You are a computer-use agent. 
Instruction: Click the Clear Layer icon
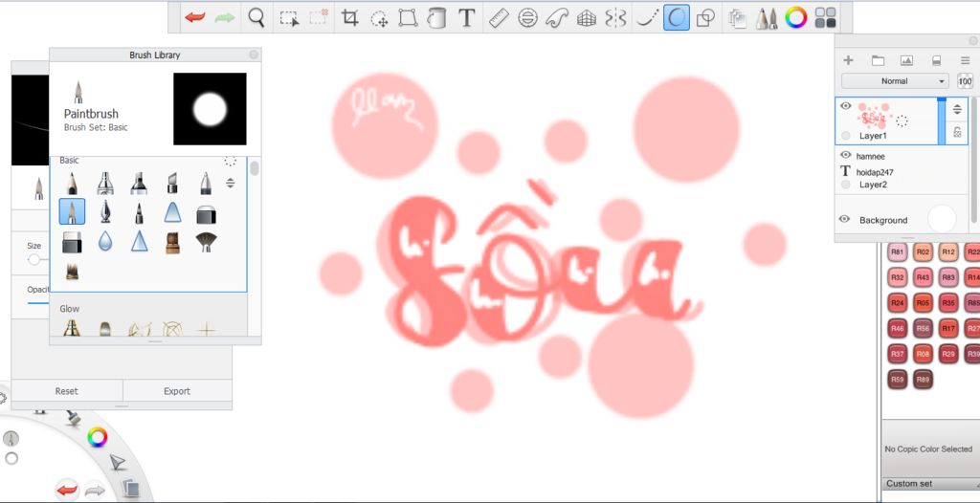[x=936, y=60]
